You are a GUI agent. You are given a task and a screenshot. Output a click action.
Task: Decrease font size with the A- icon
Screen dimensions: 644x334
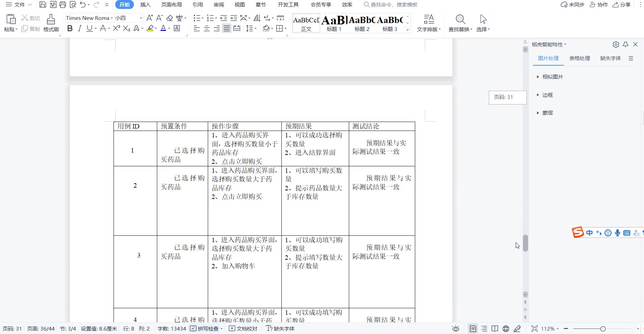click(x=160, y=18)
